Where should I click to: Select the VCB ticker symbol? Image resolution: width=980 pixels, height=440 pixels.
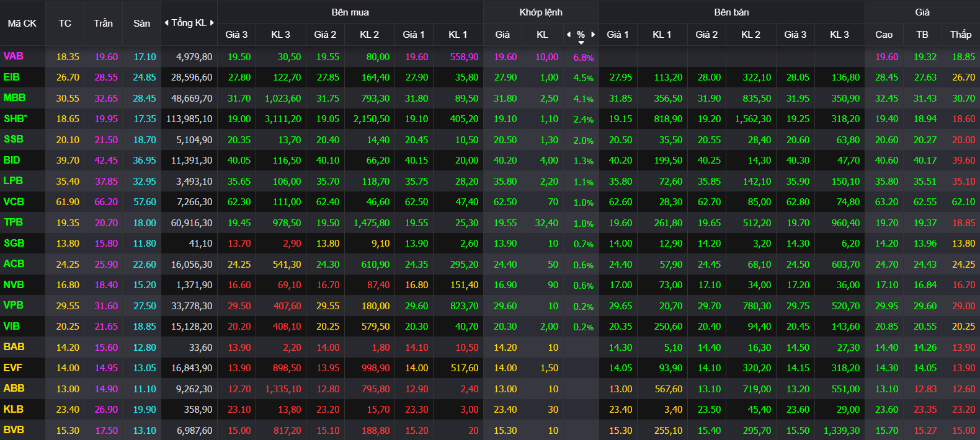click(x=14, y=202)
